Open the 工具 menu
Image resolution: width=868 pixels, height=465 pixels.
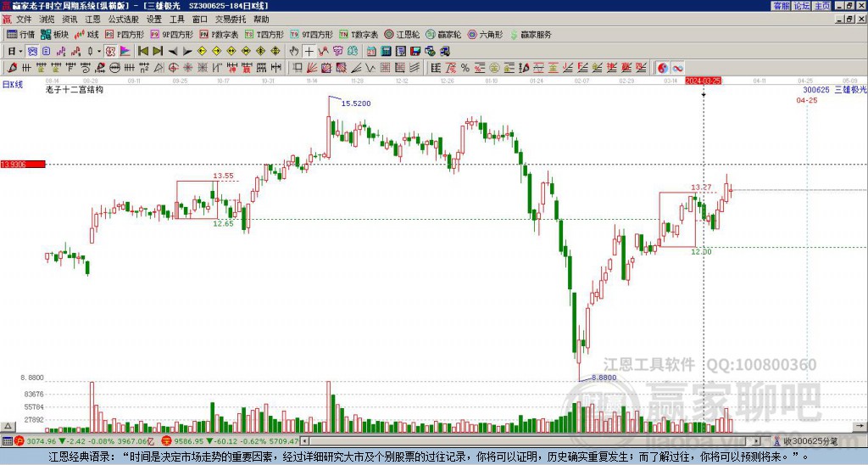tap(177, 20)
